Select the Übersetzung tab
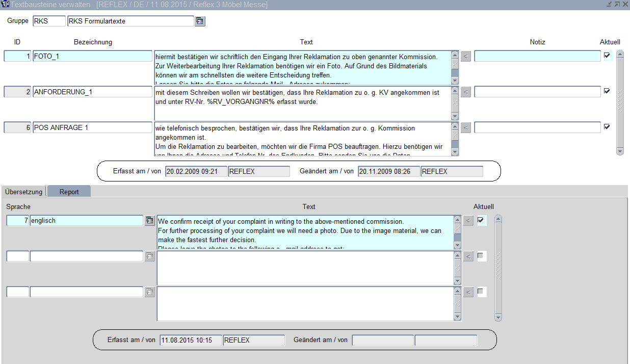The image size is (630, 364). [23, 192]
